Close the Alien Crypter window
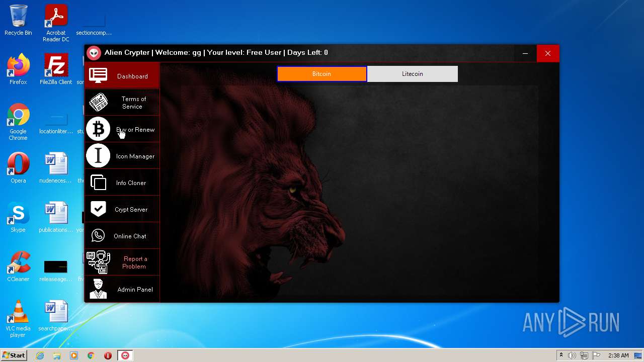This screenshot has width=644, height=362. point(548,53)
